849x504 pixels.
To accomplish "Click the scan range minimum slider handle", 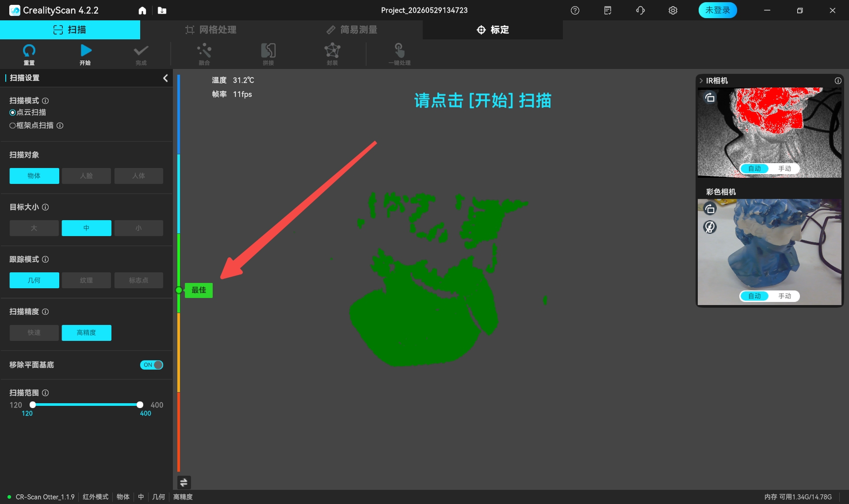I will (x=33, y=405).
